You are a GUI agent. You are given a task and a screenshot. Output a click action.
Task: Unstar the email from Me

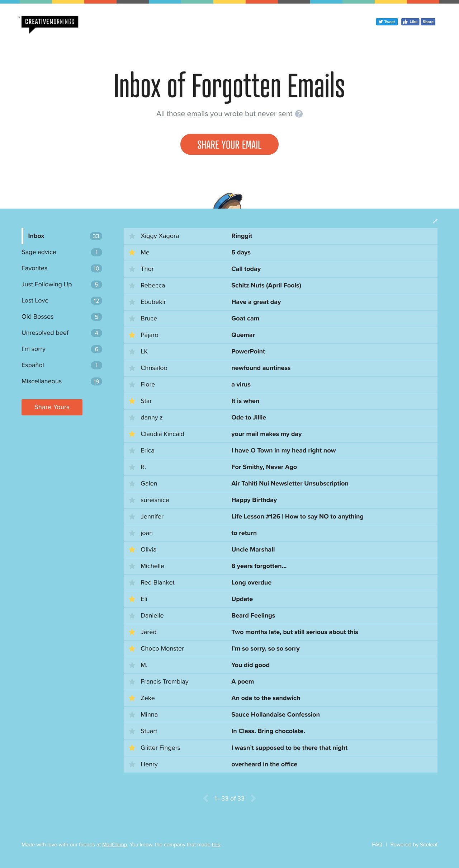pos(132,253)
